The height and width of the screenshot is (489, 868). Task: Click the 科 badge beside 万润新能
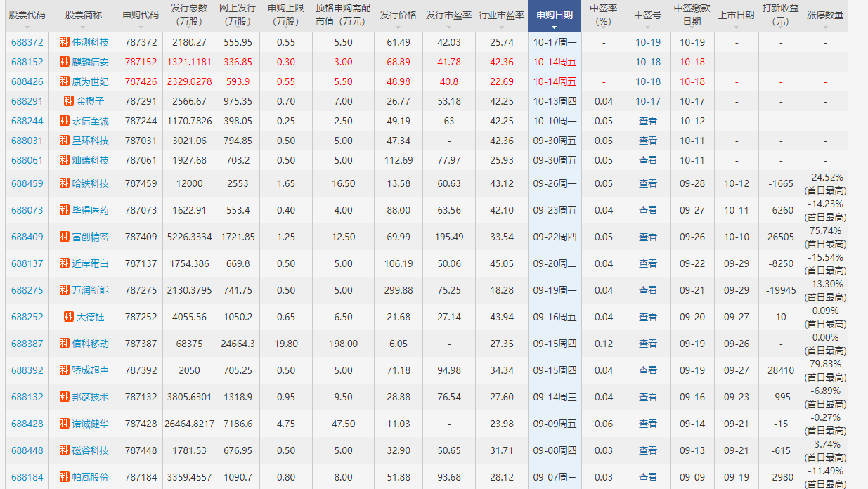[x=65, y=290]
